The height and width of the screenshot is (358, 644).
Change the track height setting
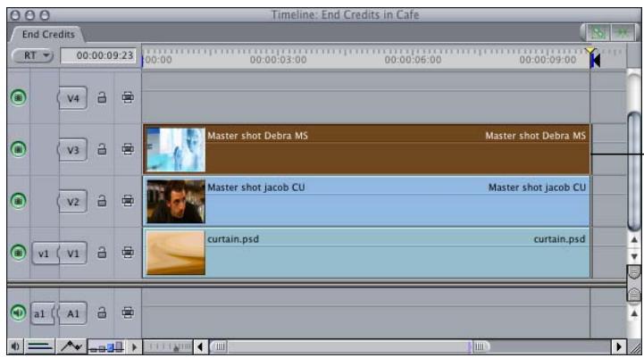pyautogui.click(x=107, y=347)
